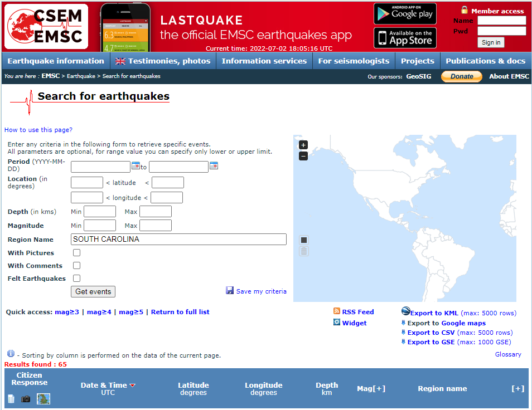Image resolution: width=532 pixels, height=410 pixels.
Task: Click the map icon in table header
Action: [x=43, y=399]
